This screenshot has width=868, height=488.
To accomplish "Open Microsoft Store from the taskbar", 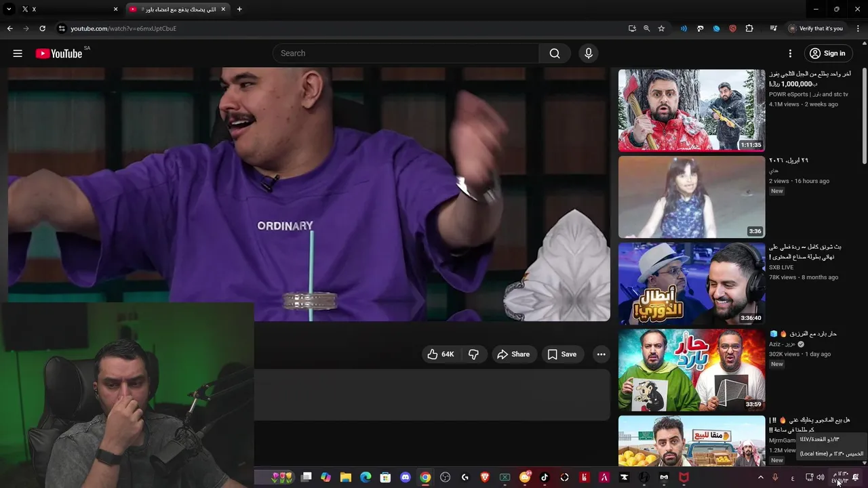I will [385, 477].
